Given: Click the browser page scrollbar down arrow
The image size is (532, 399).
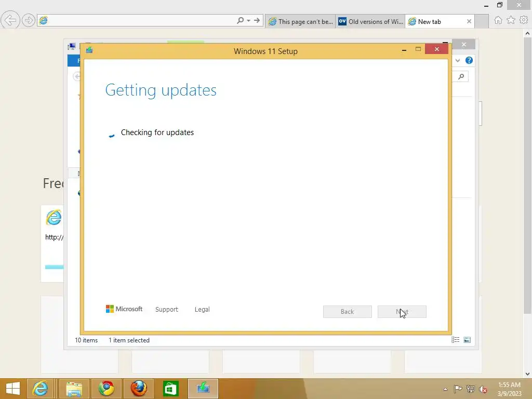Looking at the screenshot, I should [x=527, y=374].
